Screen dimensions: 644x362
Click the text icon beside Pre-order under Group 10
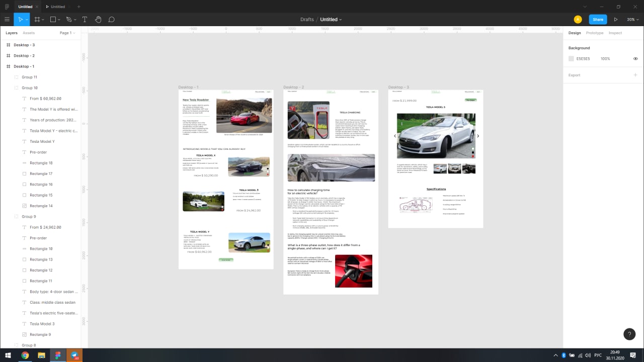(x=24, y=152)
